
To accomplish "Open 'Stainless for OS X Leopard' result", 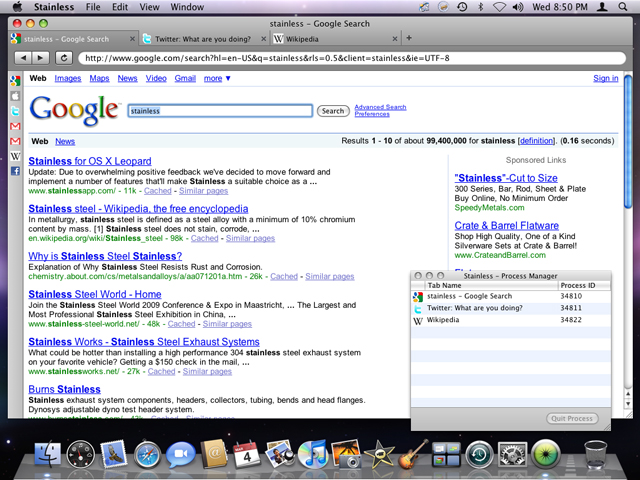I will 90,161.
